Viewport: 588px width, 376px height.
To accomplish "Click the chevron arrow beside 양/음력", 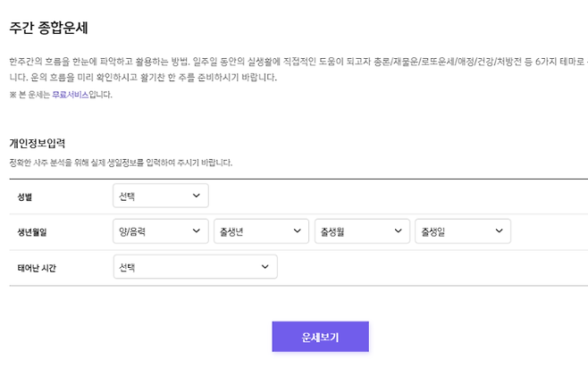I will 197,231.
